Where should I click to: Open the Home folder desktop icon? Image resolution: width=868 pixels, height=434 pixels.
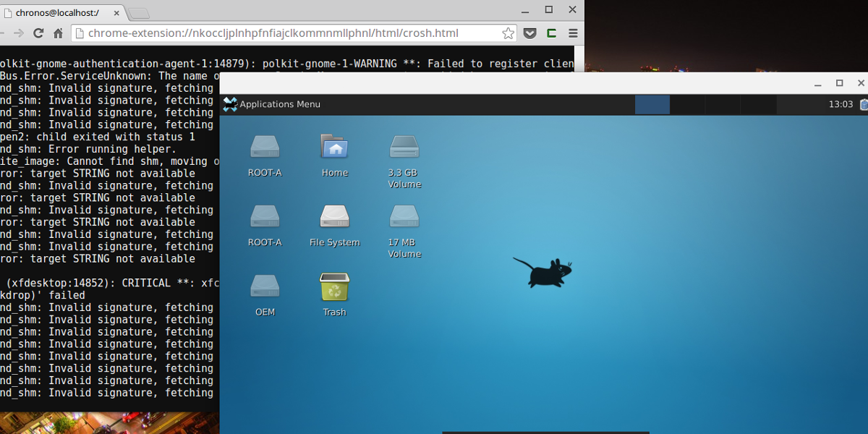click(x=334, y=148)
